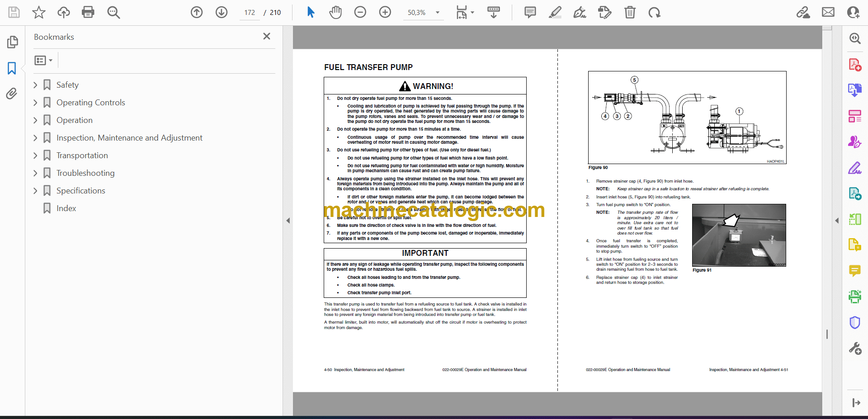Expand the Operation bookmark
Screen dimensions: 868x419
click(35, 120)
